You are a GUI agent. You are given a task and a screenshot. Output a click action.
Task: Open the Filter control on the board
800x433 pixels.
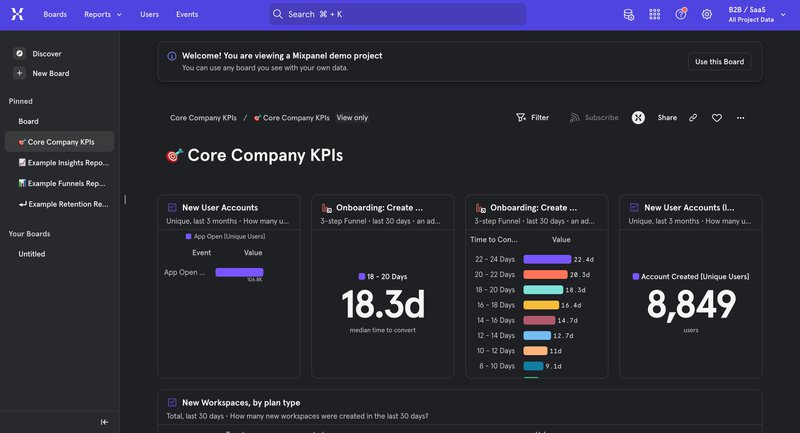click(x=532, y=118)
